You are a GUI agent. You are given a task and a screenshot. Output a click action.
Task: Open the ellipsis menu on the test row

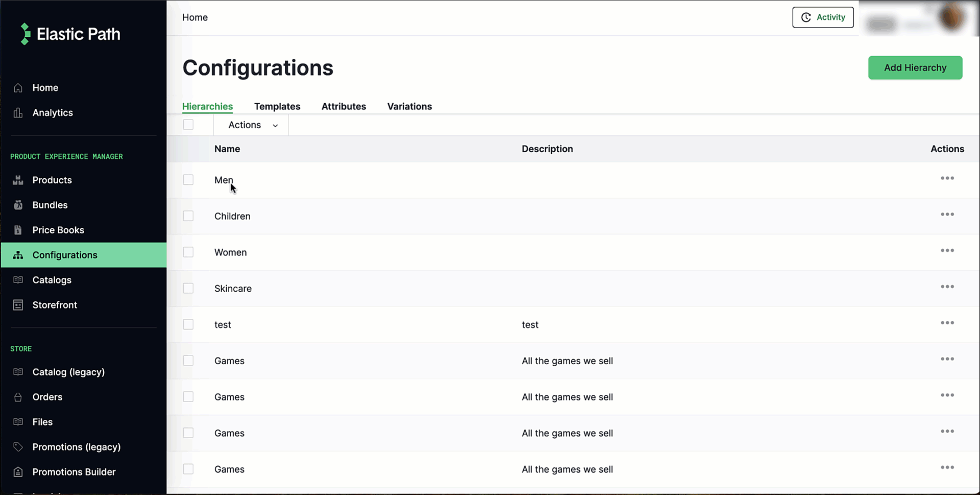[x=947, y=322]
